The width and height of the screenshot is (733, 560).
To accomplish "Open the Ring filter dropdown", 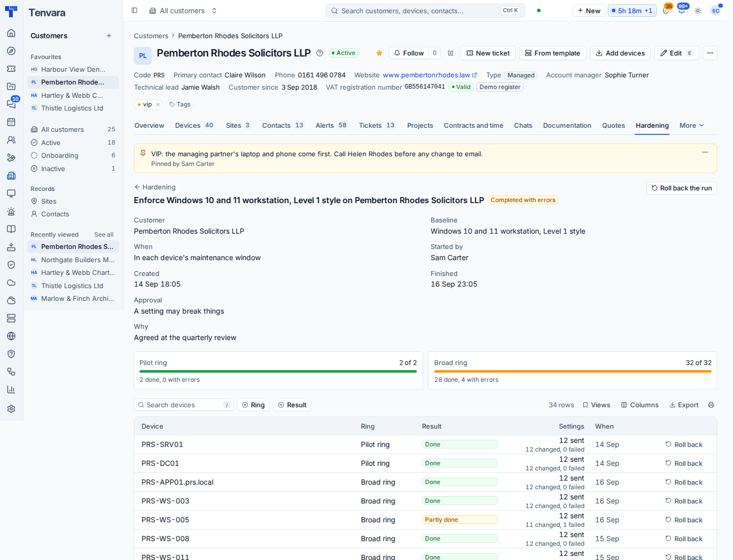I will click(x=253, y=405).
